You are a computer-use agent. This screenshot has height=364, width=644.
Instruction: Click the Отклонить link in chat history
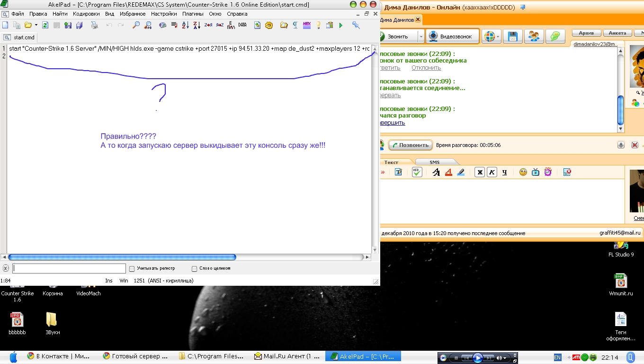point(426,68)
